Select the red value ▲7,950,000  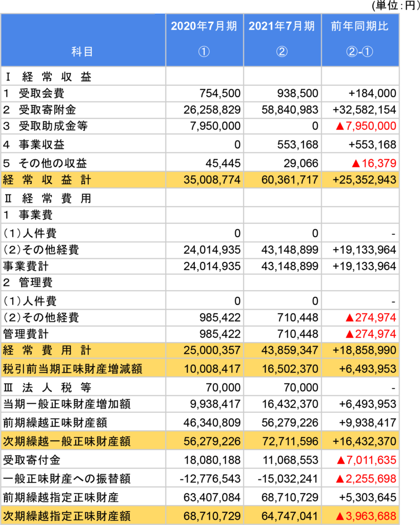[x=366, y=126]
